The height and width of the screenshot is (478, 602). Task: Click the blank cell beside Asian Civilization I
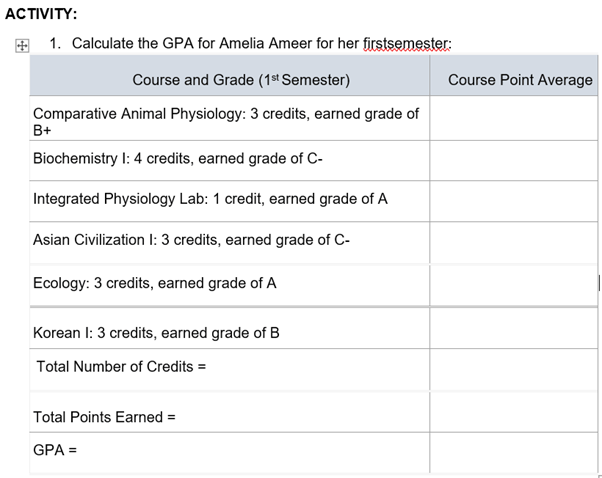coord(513,240)
